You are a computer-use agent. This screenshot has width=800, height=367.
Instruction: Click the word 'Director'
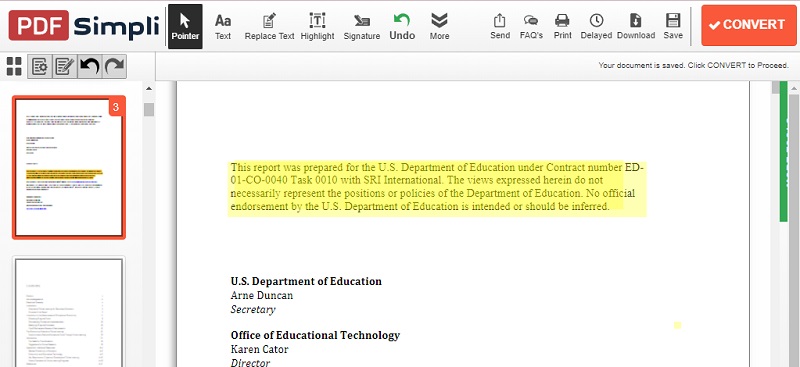tap(250, 363)
